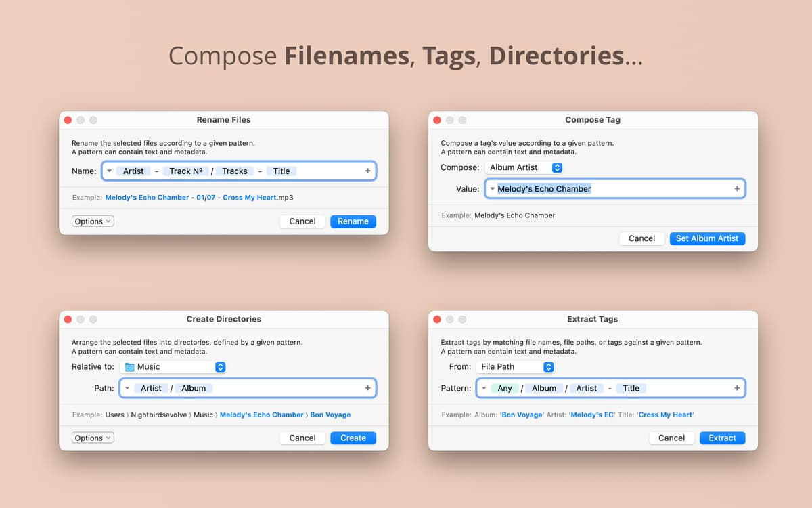The image size is (812, 508).
Task: Open pattern history arrow in Rename Files Name field
Action: 110,171
